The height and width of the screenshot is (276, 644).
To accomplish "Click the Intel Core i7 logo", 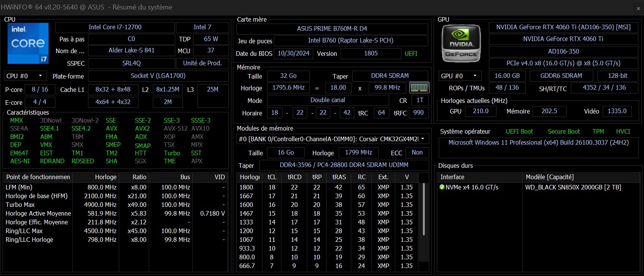I will click(28, 43).
